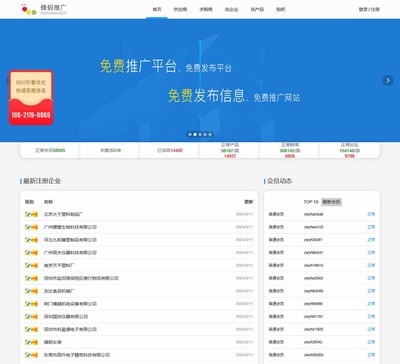Open the red envelope SEO ad
This screenshot has width=400, height=364.
pyautogui.click(x=31, y=98)
